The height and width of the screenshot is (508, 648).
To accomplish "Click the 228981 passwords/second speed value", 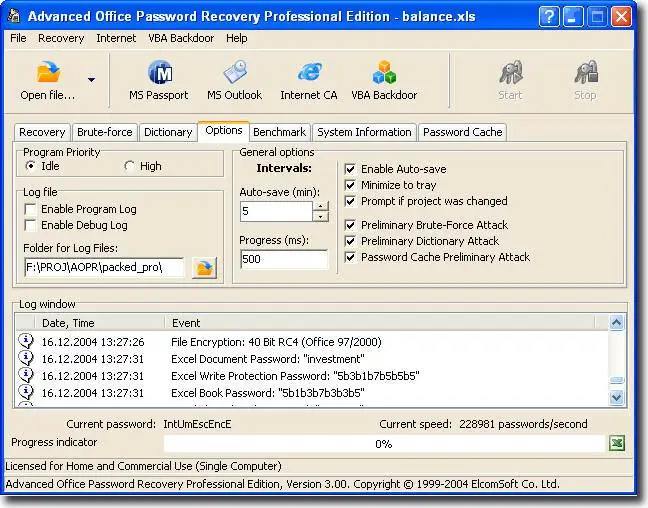I will point(523,425).
